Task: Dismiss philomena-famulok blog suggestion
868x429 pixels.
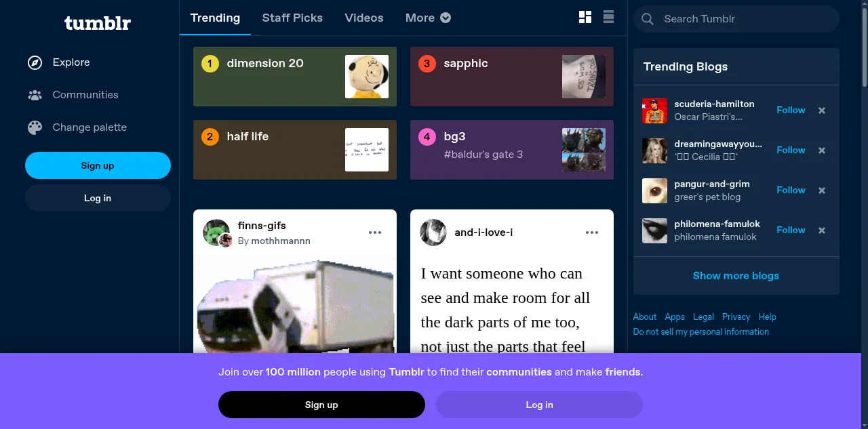Action: tap(822, 230)
